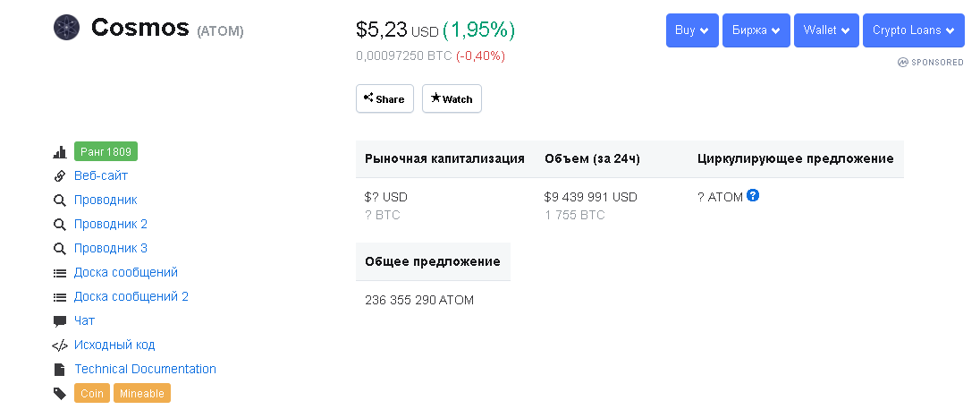The image size is (980, 418).
Task: Click the document icon beside Technical Documentation
Action: coord(60,370)
